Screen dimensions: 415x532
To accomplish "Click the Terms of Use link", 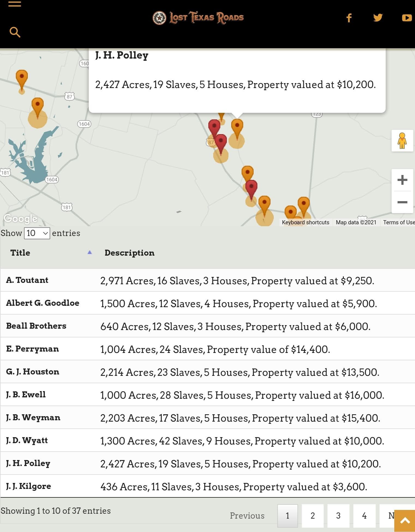I will pos(399,222).
